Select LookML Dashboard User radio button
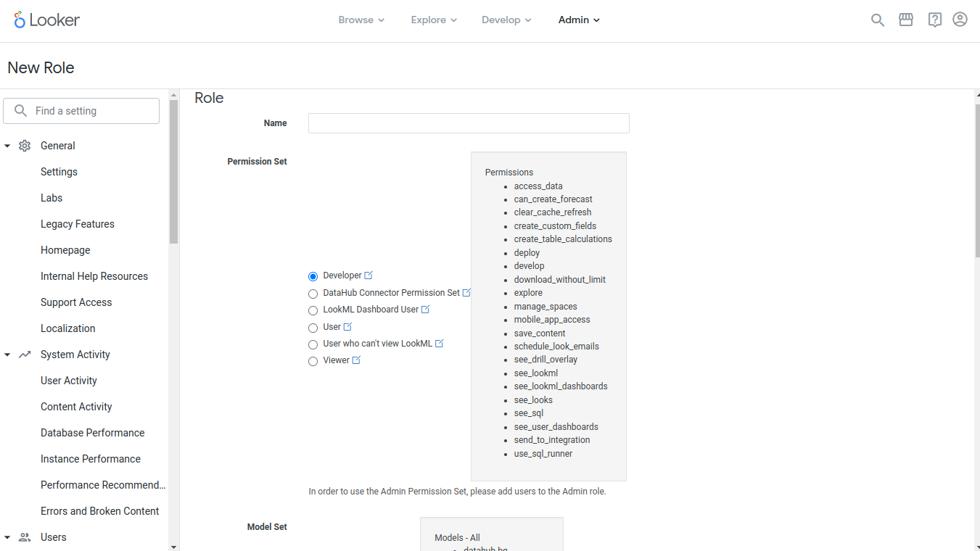980x551 pixels. [313, 310]
